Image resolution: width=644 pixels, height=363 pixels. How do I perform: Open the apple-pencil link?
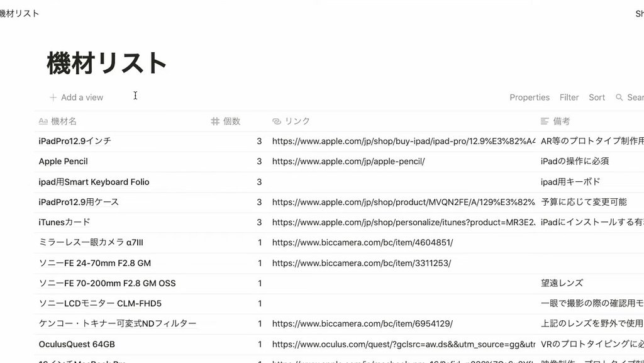tap(348, 162)
